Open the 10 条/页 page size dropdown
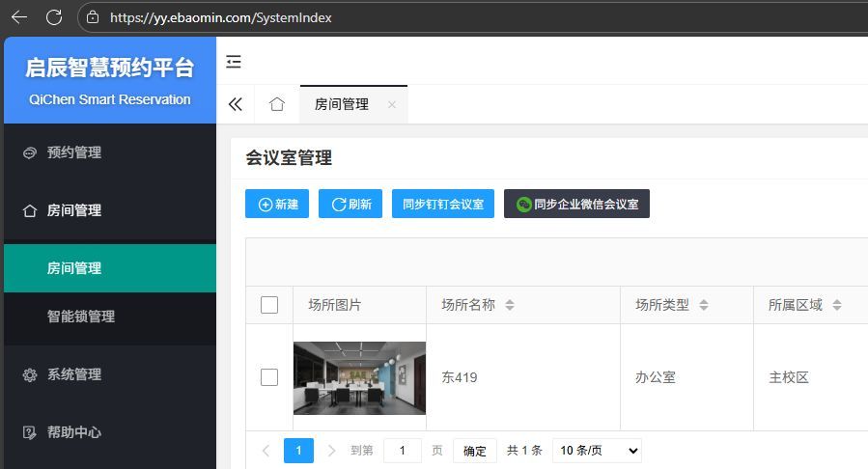 pyautogui.click(x=598, y=451)
